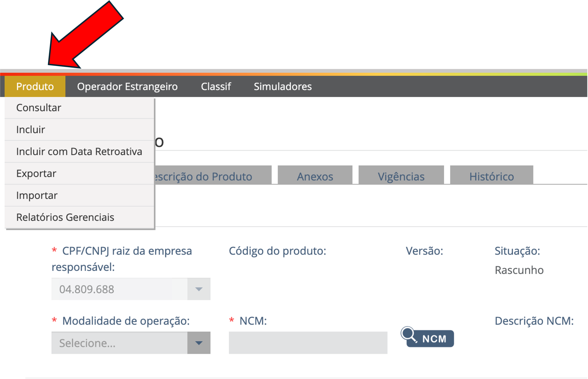The height and width of the screenshot is (379, 588).
Task: Switch to the Vigências tab
Action: pos(401,176)
